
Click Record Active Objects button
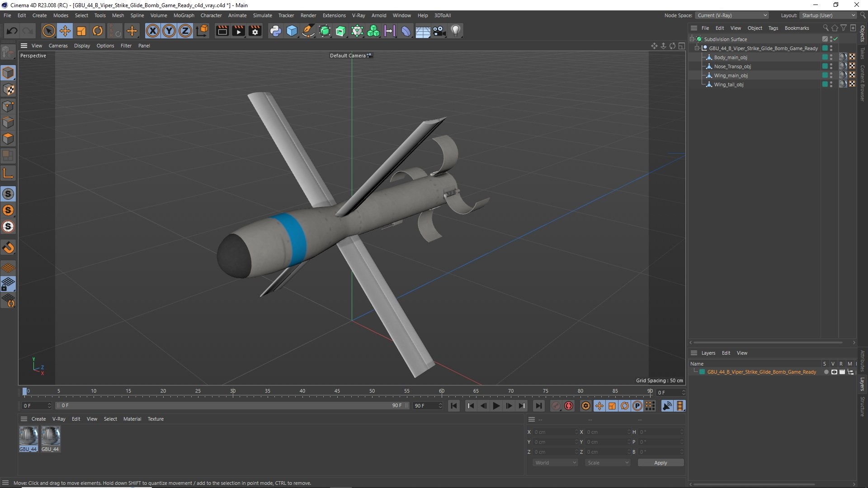click(x=556, y=406)
